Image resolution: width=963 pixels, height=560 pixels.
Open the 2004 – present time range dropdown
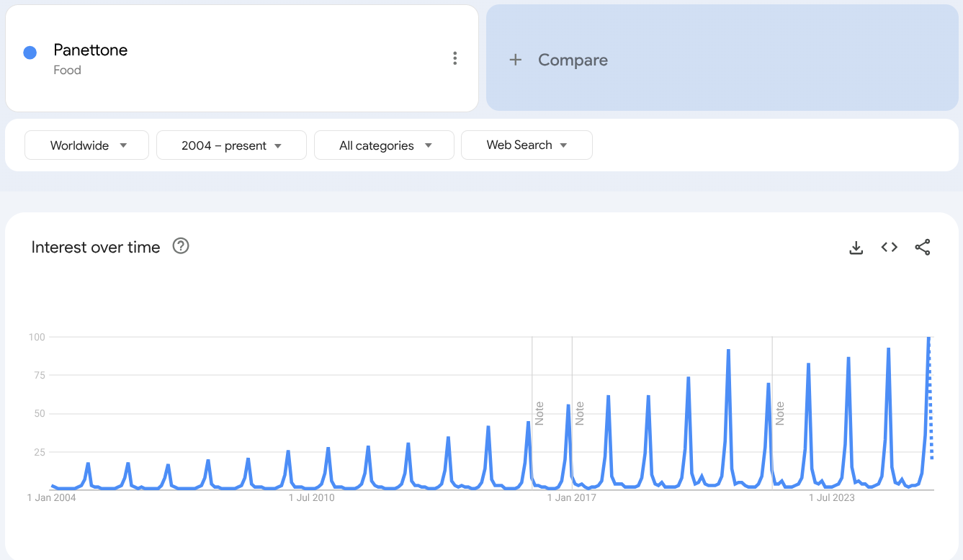231,145
